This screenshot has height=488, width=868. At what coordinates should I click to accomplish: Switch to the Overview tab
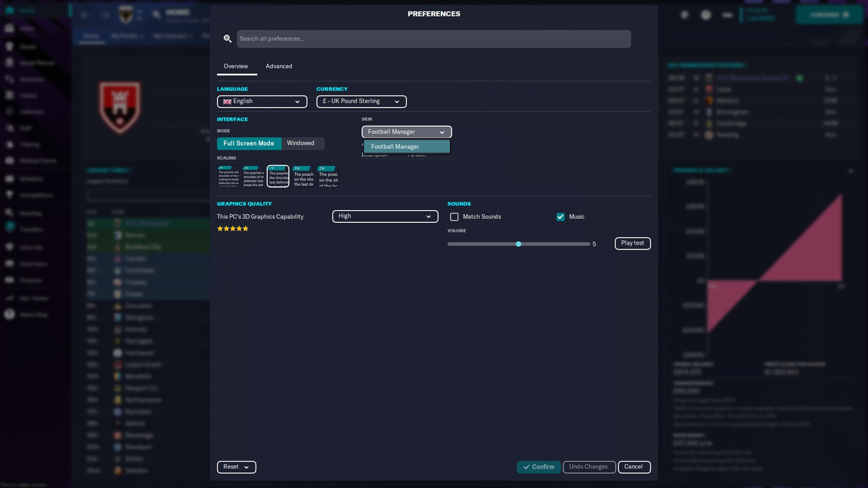(236, 66)
